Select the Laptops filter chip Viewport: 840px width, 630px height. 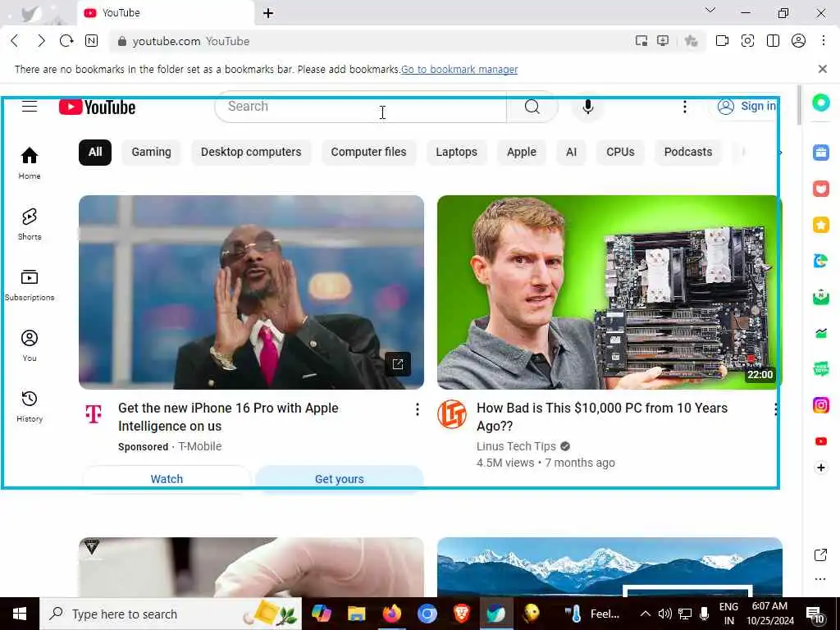click(456, 152)
